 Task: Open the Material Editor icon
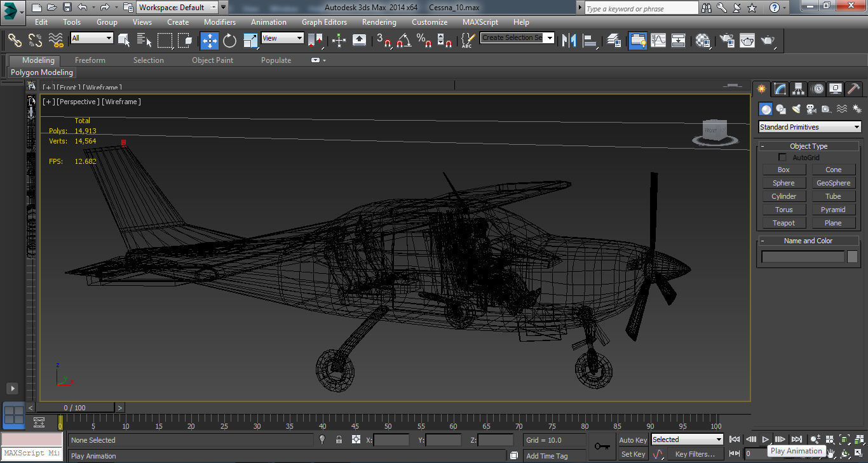702,41
